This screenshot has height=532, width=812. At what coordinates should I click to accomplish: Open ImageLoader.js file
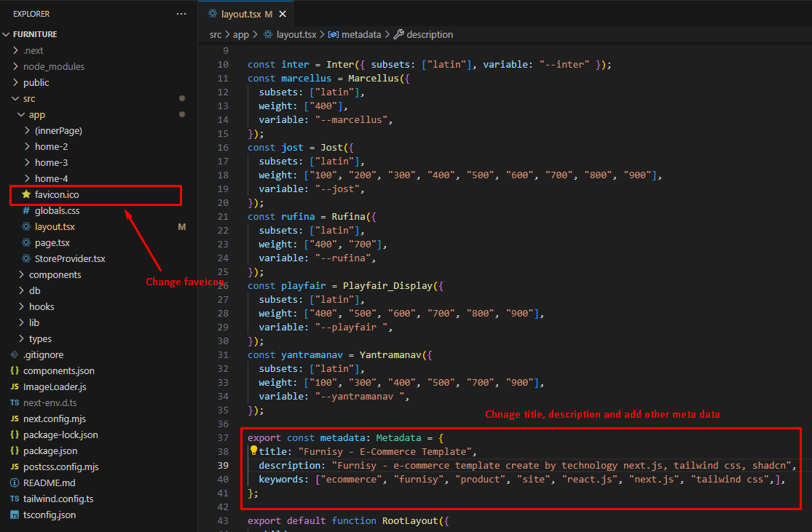coord(55,387)
